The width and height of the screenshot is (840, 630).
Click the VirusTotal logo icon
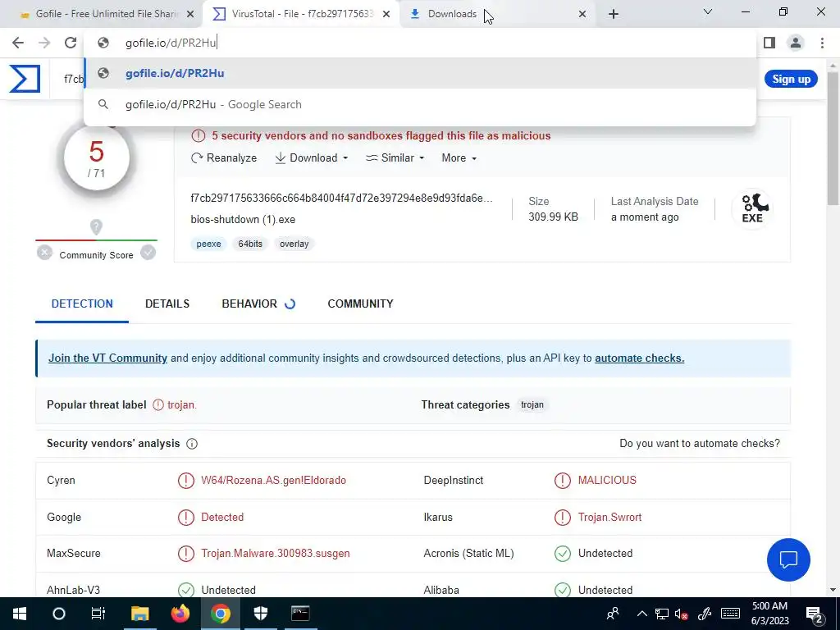[x=25, y=79]
